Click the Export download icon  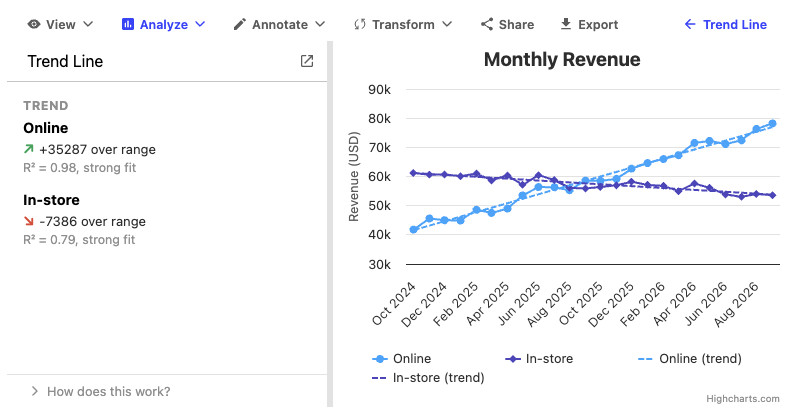(566, 24)
